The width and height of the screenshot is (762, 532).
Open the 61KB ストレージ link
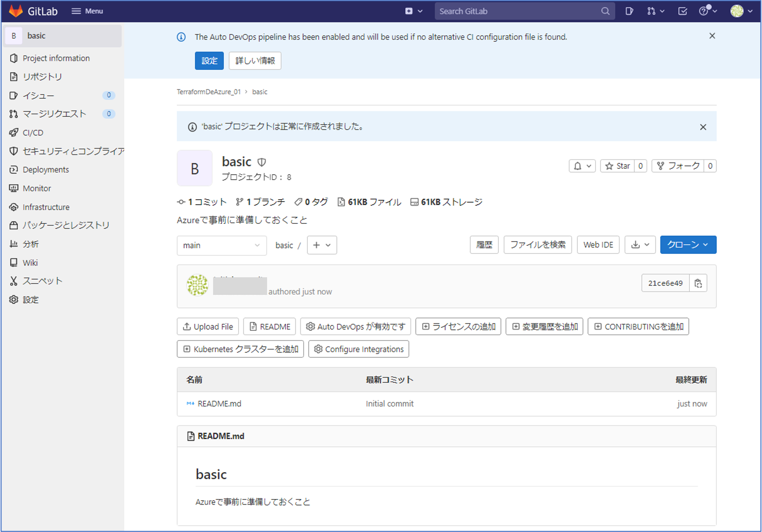pos(446,202)
